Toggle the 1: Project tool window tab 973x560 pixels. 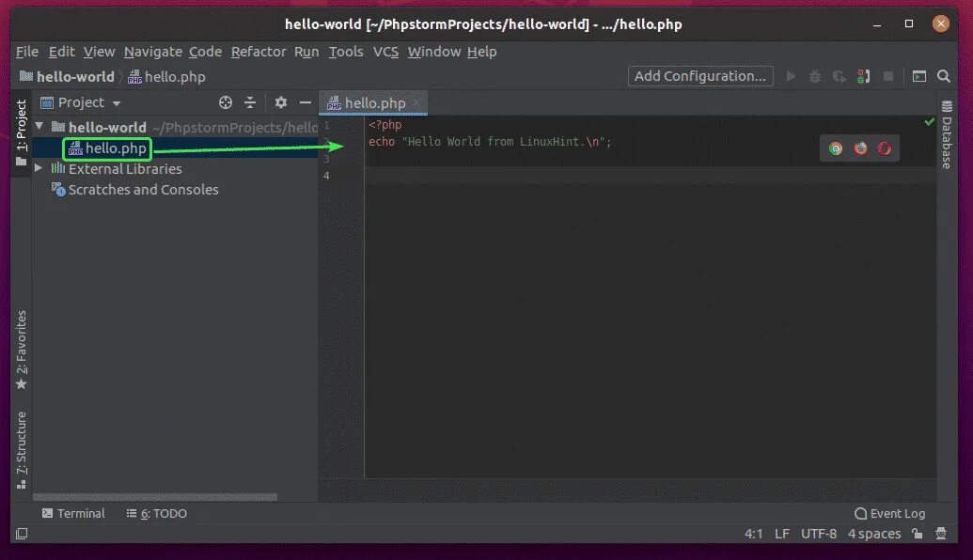21,132
